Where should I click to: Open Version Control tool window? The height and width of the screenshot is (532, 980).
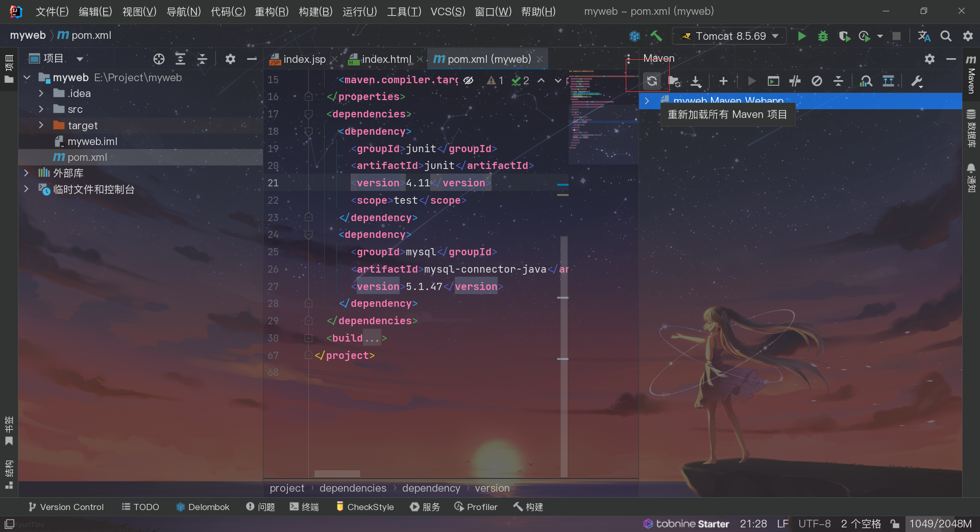(x=66, y=507)
